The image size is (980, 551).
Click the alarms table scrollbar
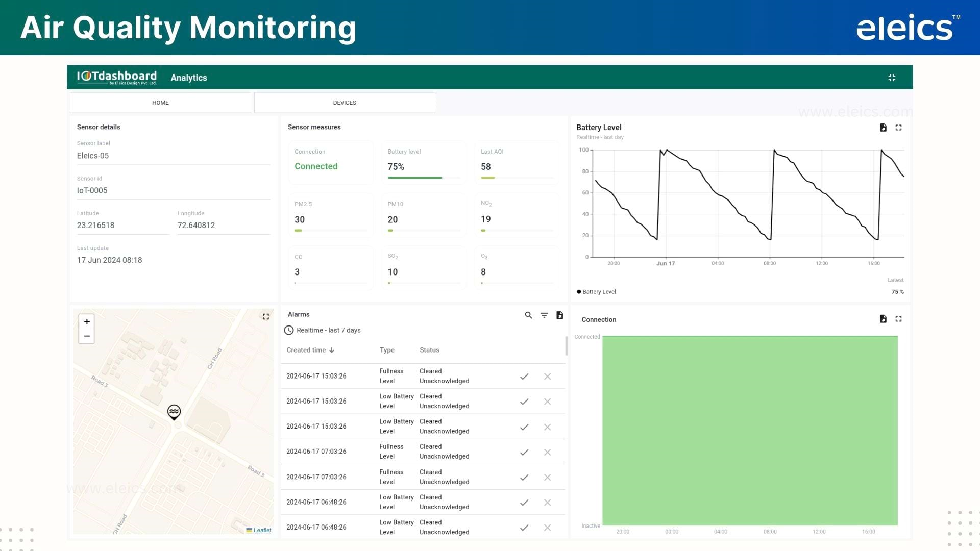[x=566, y=346]
